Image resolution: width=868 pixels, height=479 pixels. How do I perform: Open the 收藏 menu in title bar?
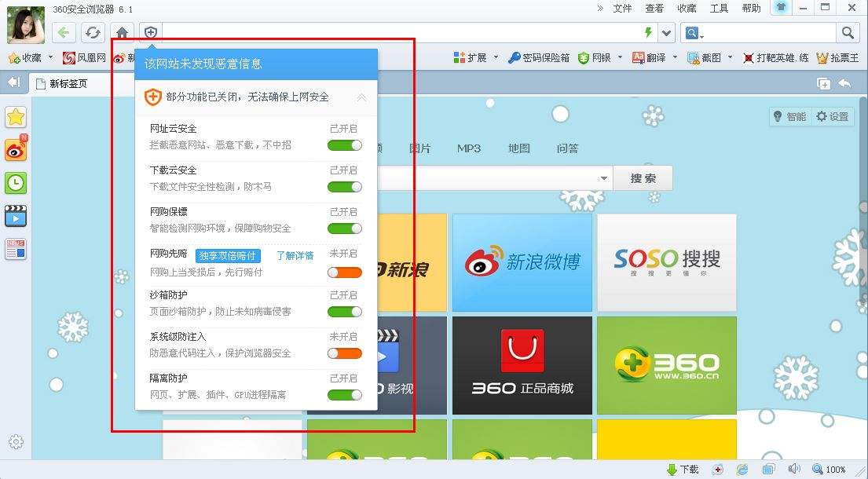click(x=687, y=9)
